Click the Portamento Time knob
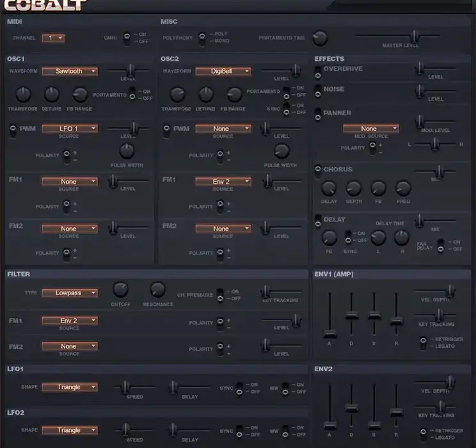 [320, 38]
